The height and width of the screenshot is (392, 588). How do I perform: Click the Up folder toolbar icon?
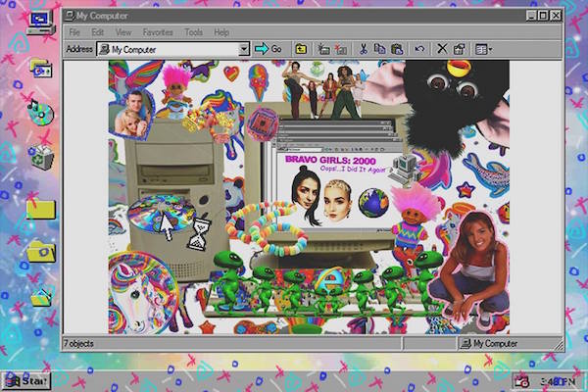pos(301,49)
